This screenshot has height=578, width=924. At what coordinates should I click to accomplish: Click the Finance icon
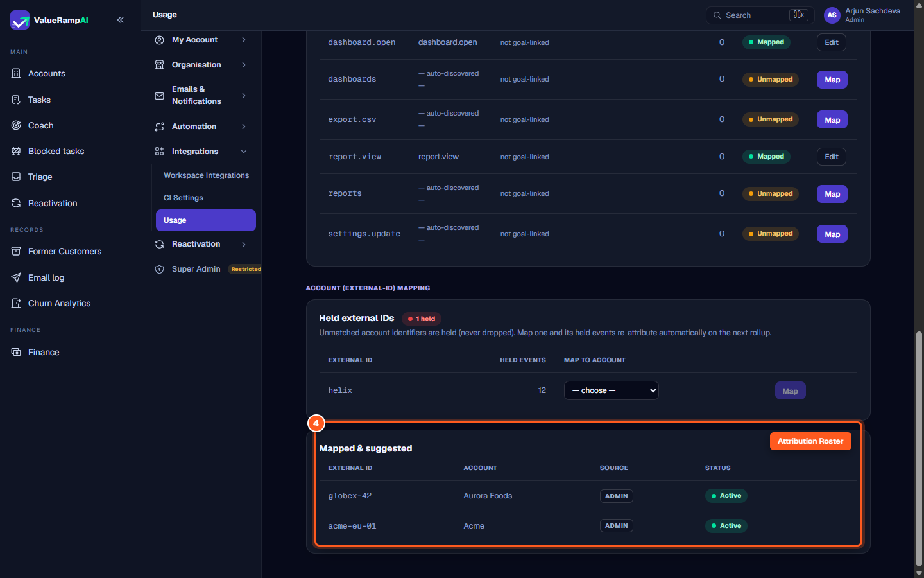click(16, 352)
